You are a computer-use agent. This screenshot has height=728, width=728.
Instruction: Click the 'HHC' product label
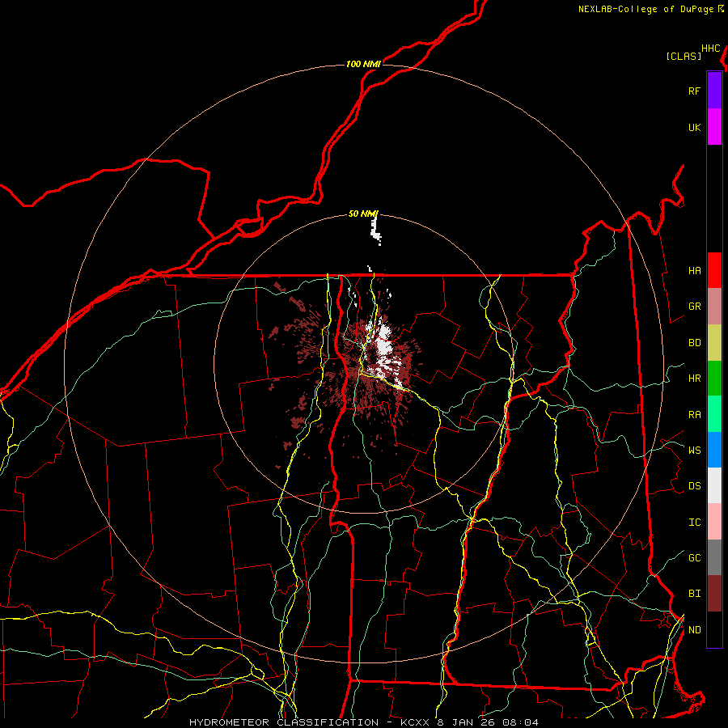(x=710, y=49)
